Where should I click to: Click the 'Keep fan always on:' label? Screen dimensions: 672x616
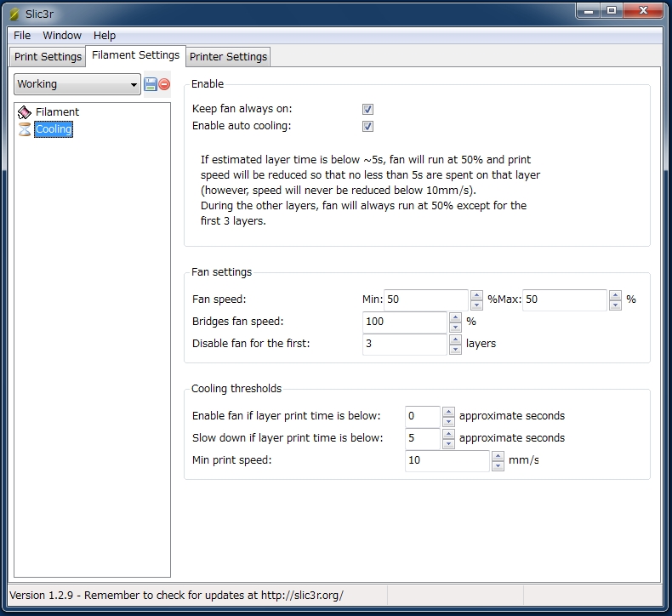click(242, 109)
